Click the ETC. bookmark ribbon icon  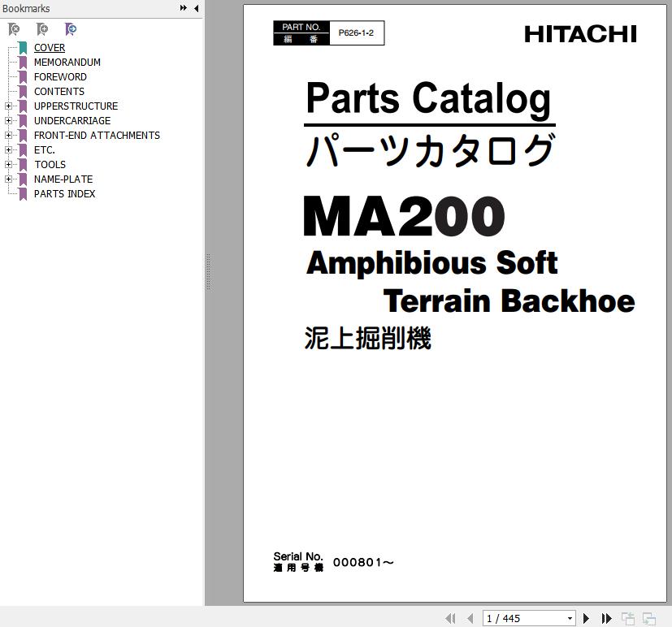(x=23, y=150)
